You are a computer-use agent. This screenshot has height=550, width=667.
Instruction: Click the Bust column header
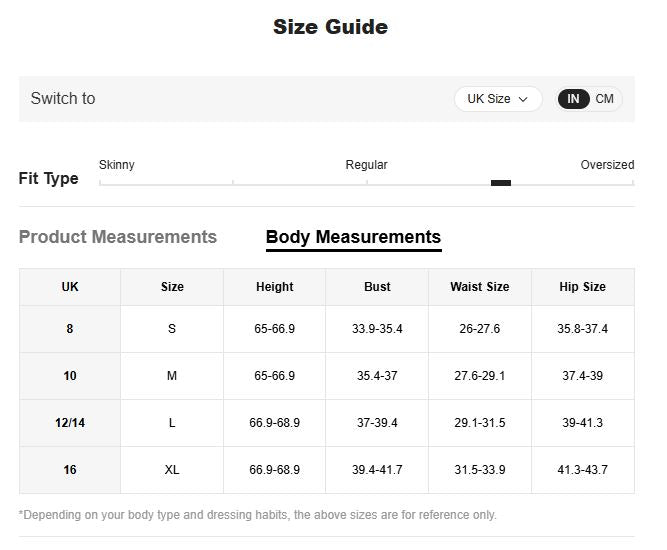pos(377,287)
